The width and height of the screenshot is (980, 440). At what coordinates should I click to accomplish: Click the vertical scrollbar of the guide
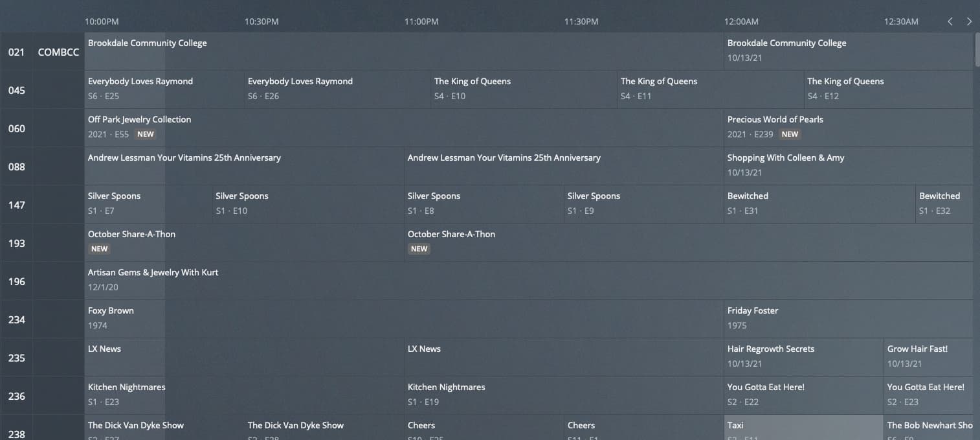977,49
